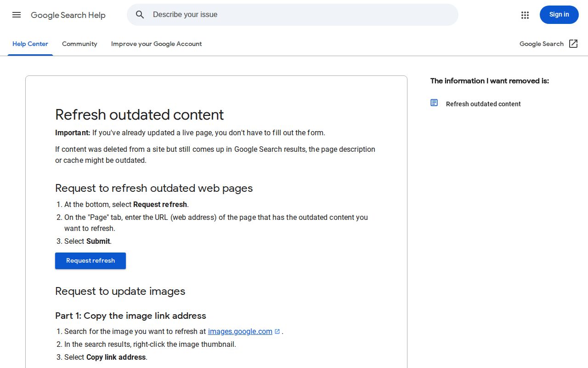This screenshot has width=588, height=368.
Task: Click 'The information I want removed is:' heading
Action: pyautogui.click(x=490, y=81)
